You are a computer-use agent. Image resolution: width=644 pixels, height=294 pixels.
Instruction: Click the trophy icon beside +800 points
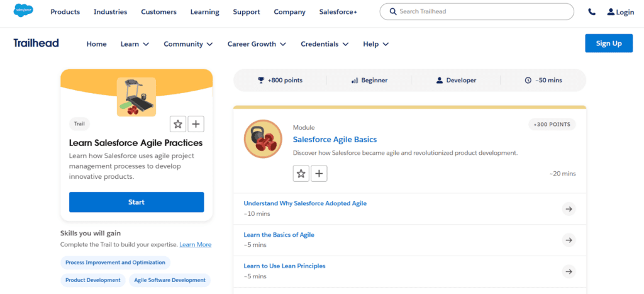point(261,80)
